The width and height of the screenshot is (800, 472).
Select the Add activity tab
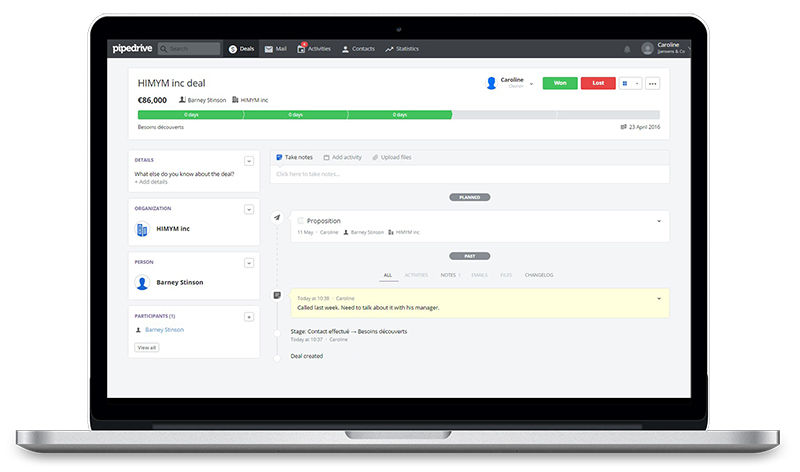342,157
